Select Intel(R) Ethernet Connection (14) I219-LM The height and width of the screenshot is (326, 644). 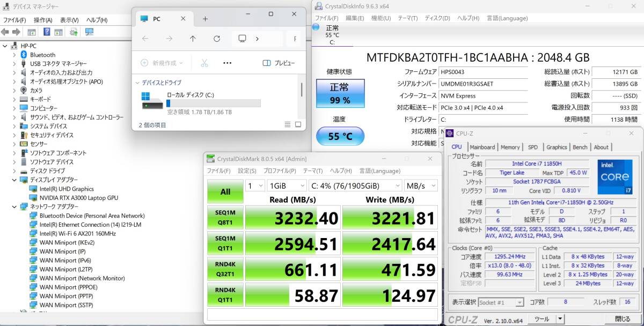point(90,225)
